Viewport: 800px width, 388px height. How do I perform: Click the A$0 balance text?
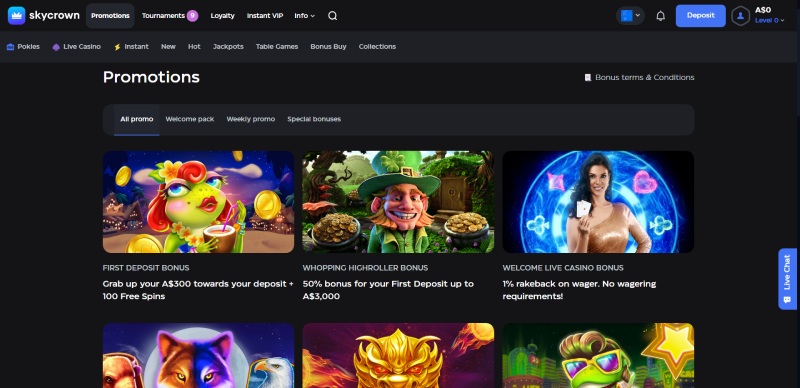pos(763,10)
